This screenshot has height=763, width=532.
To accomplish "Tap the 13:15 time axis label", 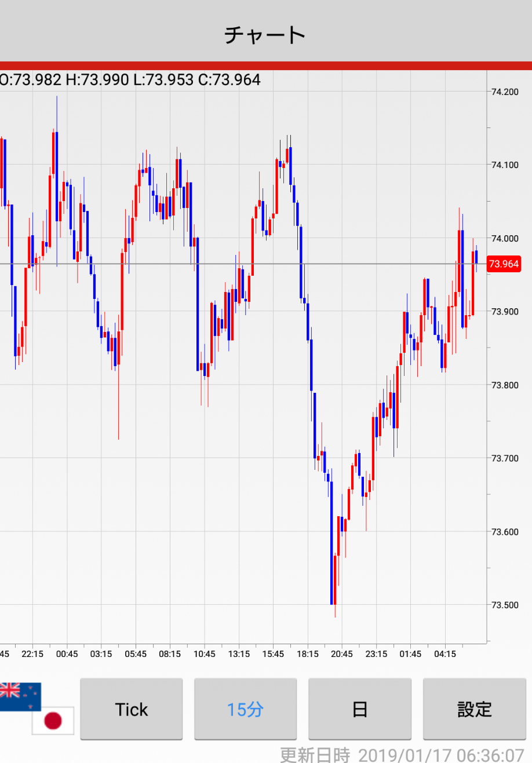I will [239, 654].
